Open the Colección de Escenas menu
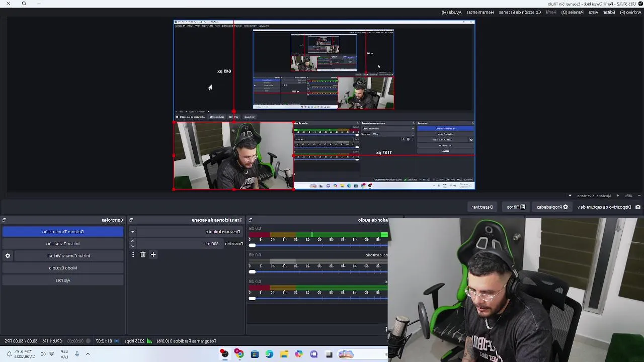This screenshot has width=644, height=362. (520, 12)
